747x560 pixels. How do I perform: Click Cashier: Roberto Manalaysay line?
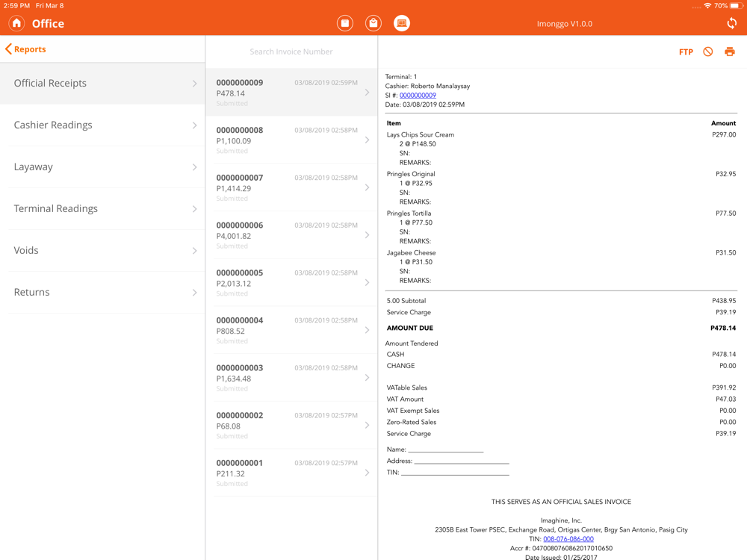pos(427,86)
